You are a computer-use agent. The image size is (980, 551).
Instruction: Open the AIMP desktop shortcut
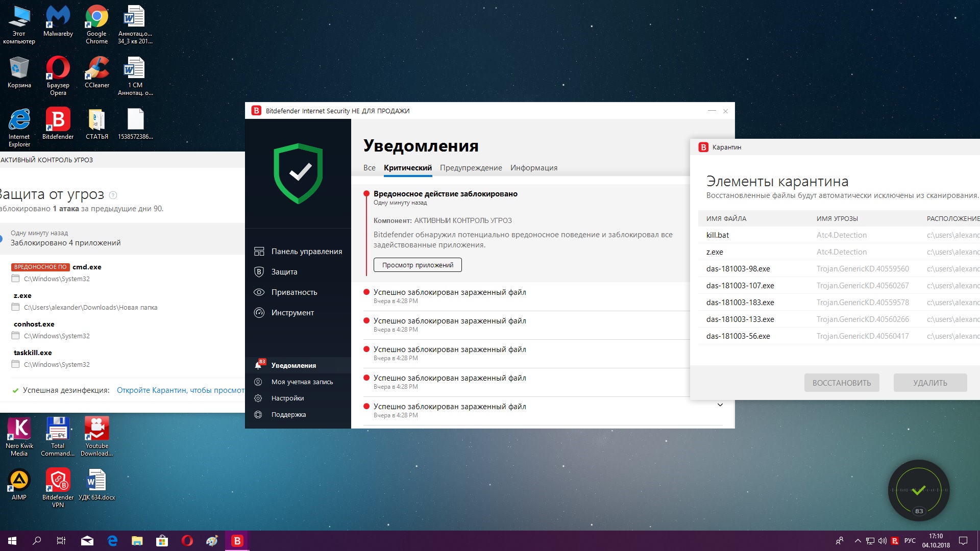pos(19,485)
